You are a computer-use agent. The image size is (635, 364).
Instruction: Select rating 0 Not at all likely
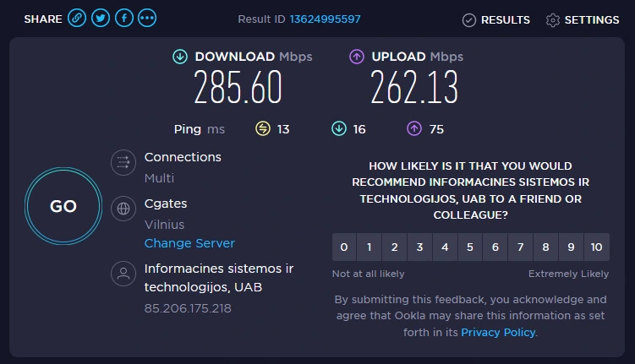(x=344, y=247)
